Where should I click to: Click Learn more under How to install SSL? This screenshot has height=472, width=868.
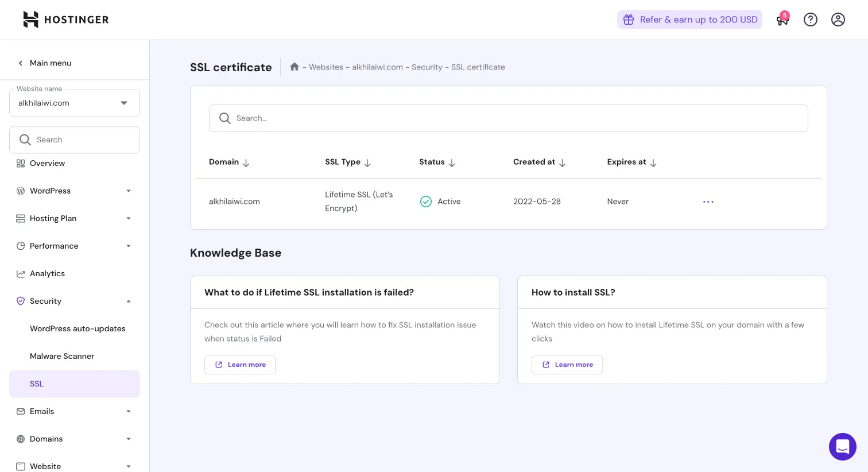[x=567, y=365]
